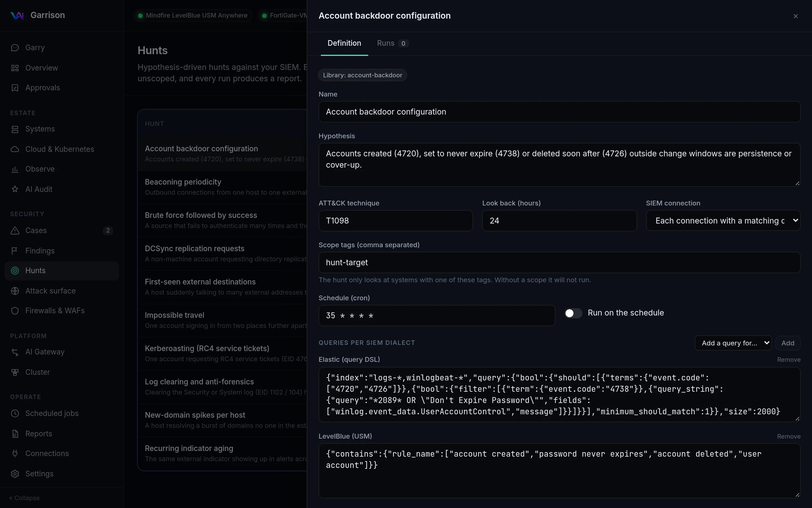The width and height of the screenshot is (812, 508).
Task: Remove the Elastic query DSL entry
Action: click(x=789, y=360)
